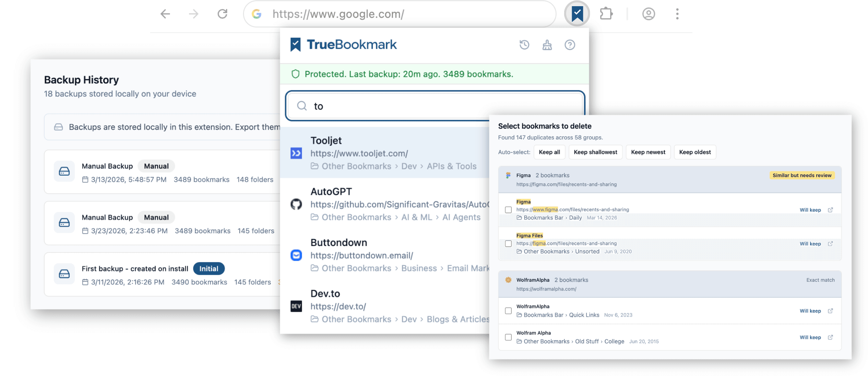Check the WolframAlpha Quick Links checkbox
The image size is (868, 376).
tap(508, 311)
